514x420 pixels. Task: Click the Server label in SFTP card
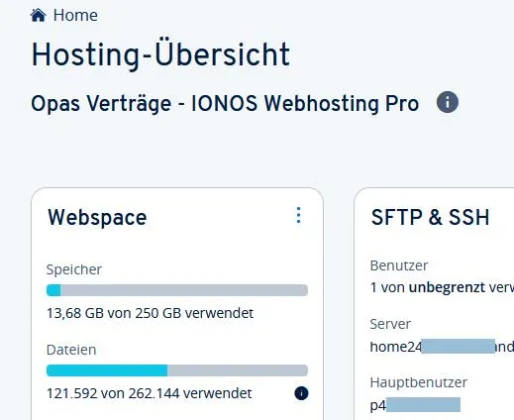(390, 324)
